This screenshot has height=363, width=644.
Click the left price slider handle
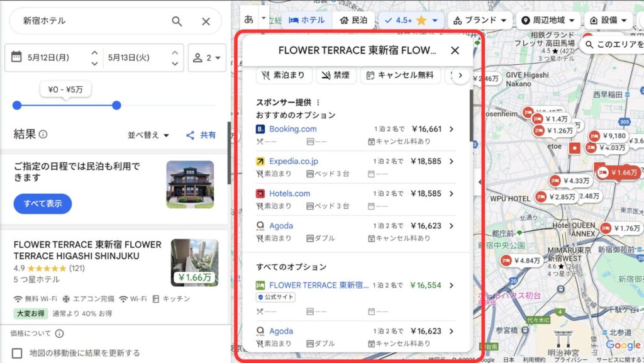[17, 106]
